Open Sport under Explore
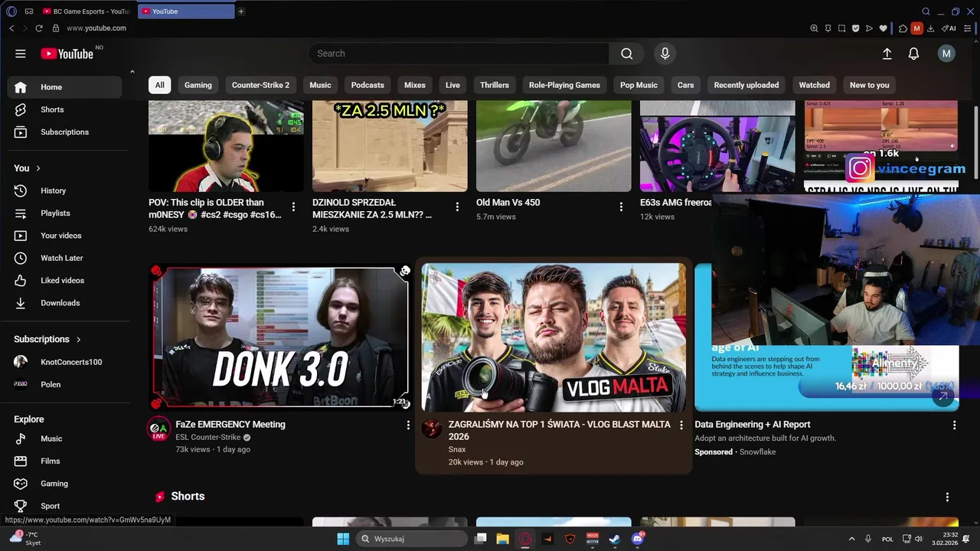Screen dimensions: 980x551 tap(64, 506)
